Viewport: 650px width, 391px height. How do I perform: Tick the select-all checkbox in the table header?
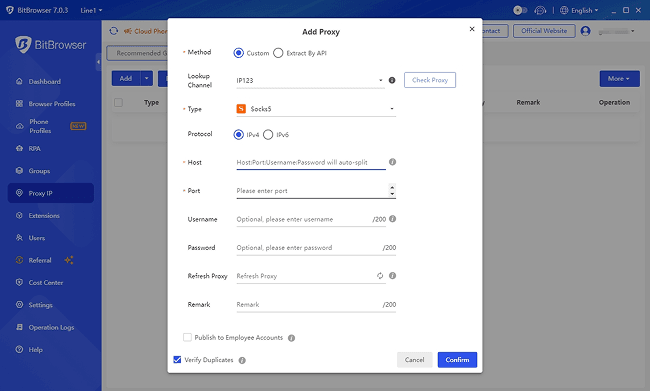[119, 102]
